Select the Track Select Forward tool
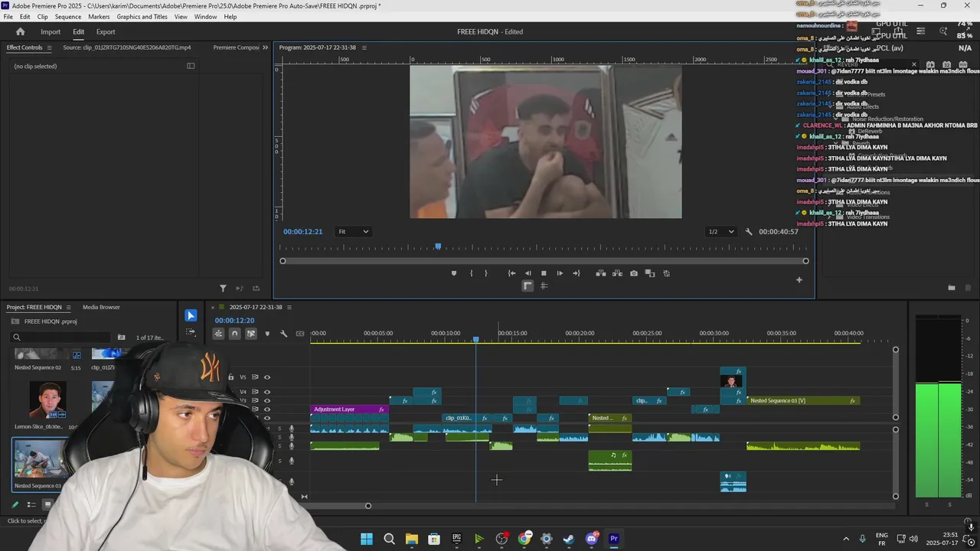Image resolution: width=980 pixels, height=551 pixels. [191, 332]
